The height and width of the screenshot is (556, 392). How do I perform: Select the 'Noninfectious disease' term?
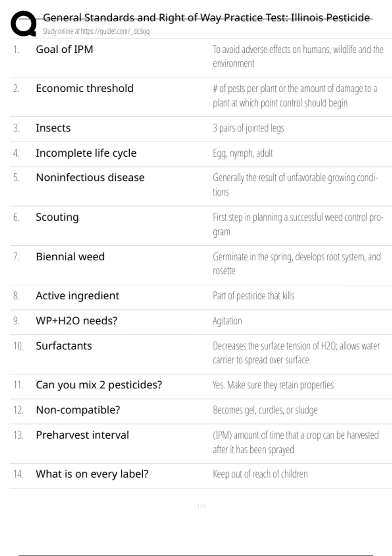pyautogui.click(x=90, y=178)
